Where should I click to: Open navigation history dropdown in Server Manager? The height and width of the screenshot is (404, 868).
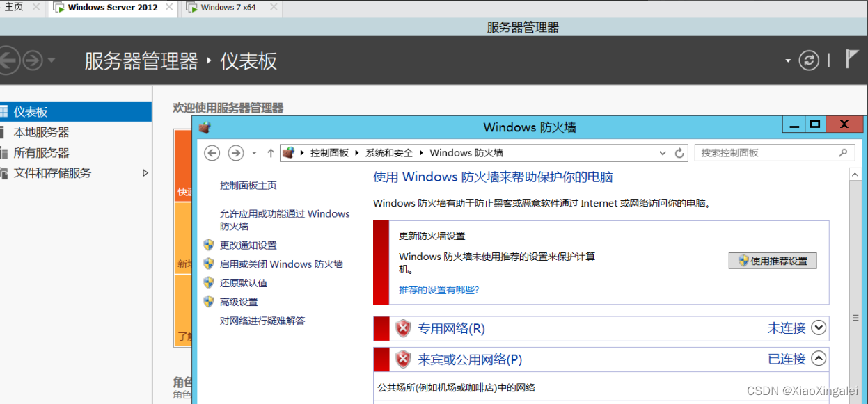pos(52,60)
